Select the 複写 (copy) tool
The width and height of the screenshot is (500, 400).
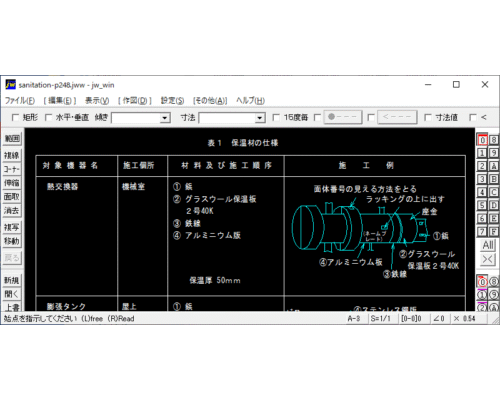(x=12, y=227)
